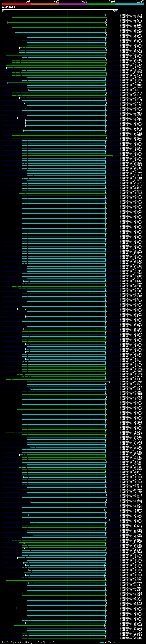Open hit UniRef100_Q1E5N0
This screenshot has height=644, width=146.
[131, 25]
